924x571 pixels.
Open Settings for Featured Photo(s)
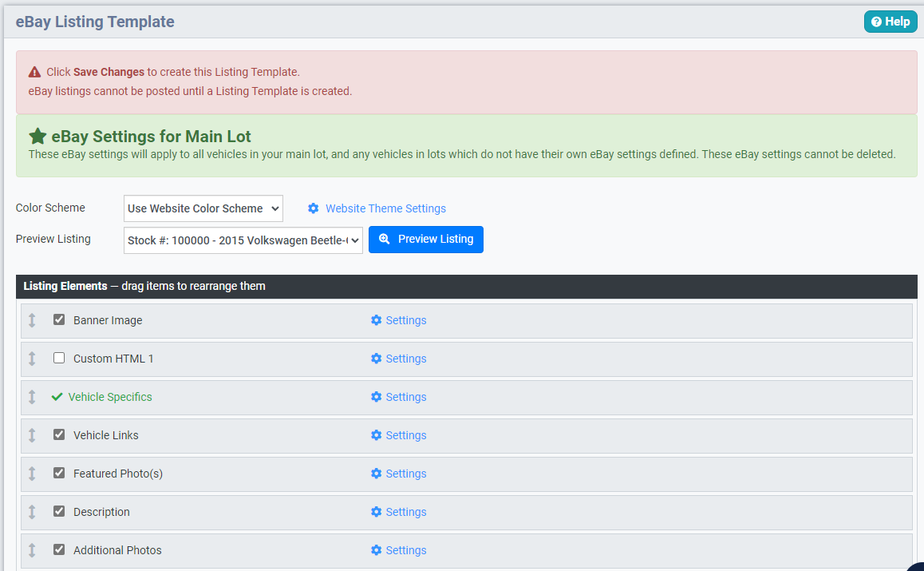click(x=399, y=474)
